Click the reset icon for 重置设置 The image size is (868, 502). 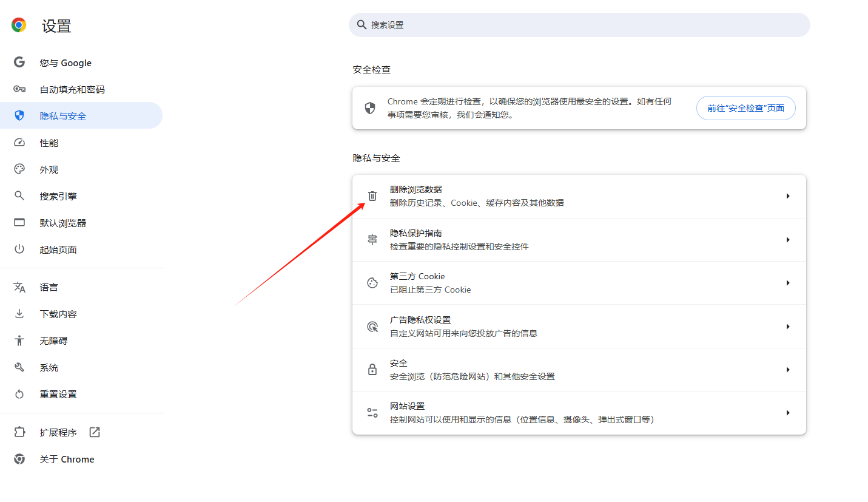19,394
